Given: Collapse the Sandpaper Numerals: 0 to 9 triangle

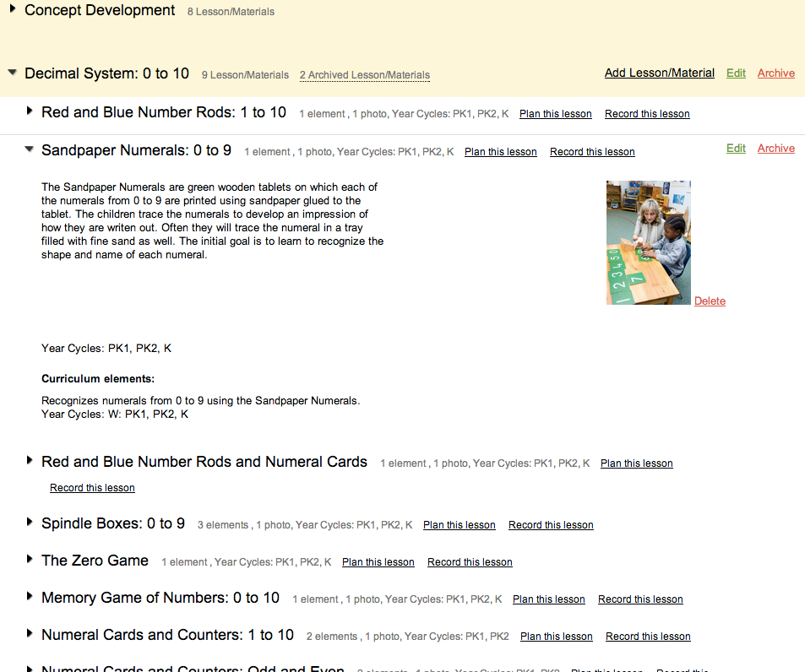Looking at the screenshot, I should pos(30,149).
